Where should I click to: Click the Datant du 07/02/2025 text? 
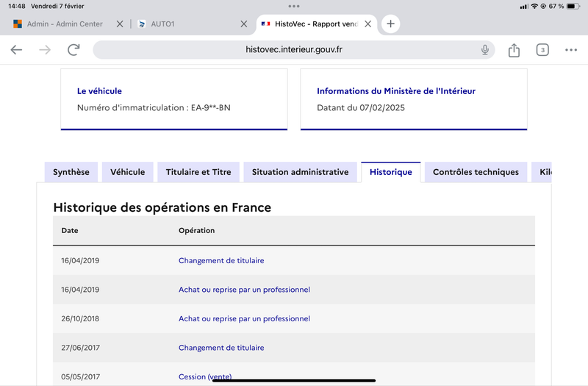pos(361,107)
